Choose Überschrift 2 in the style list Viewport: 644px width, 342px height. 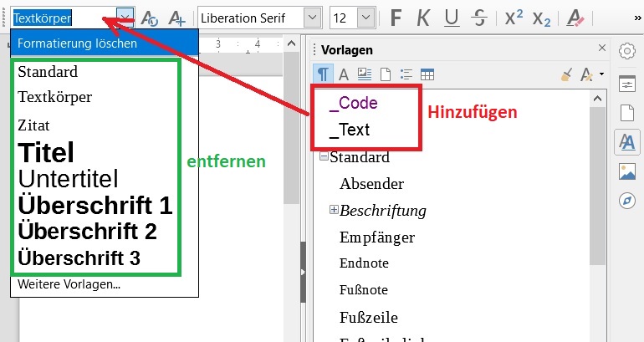pos(87,231)
